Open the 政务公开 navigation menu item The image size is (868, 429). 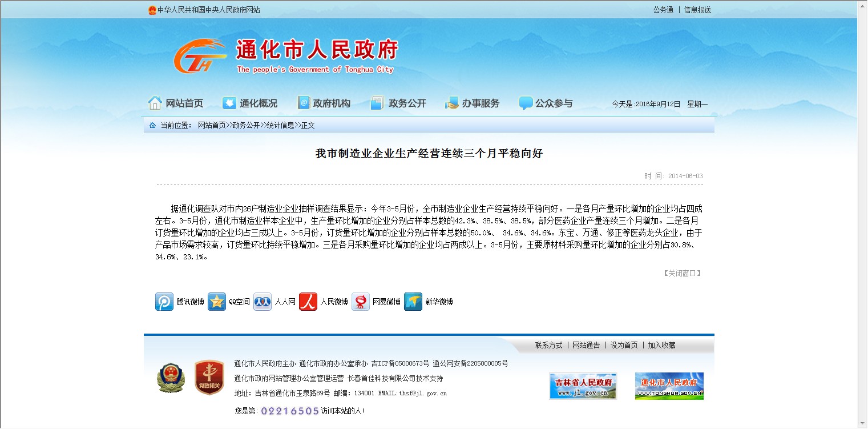398,103
